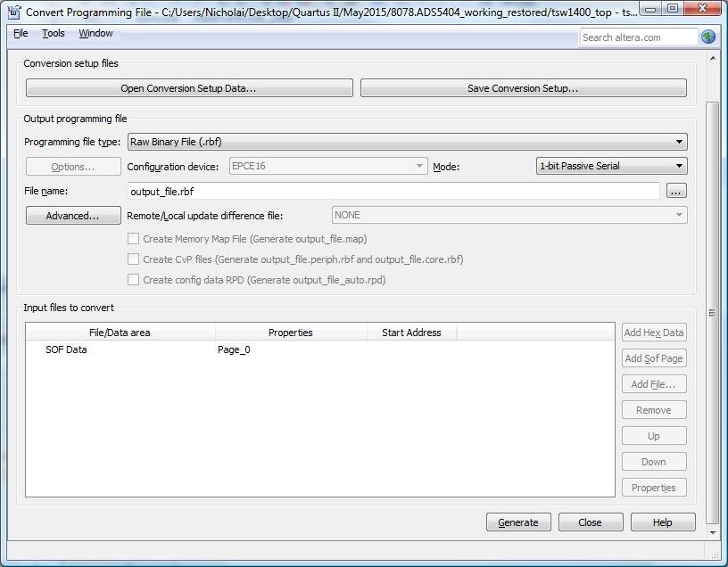Toggle Create Memory Map File checkbox
Screen dimensions: 728x567
[133, 239]
